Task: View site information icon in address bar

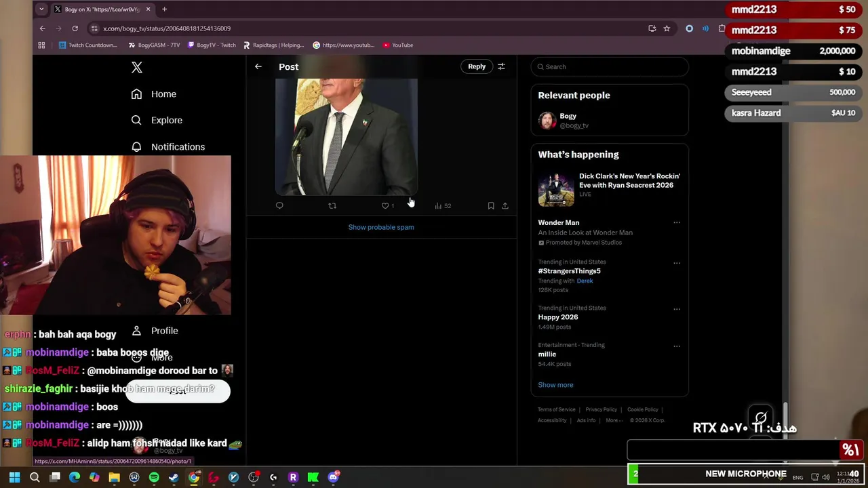Action: tap(94, 28)
